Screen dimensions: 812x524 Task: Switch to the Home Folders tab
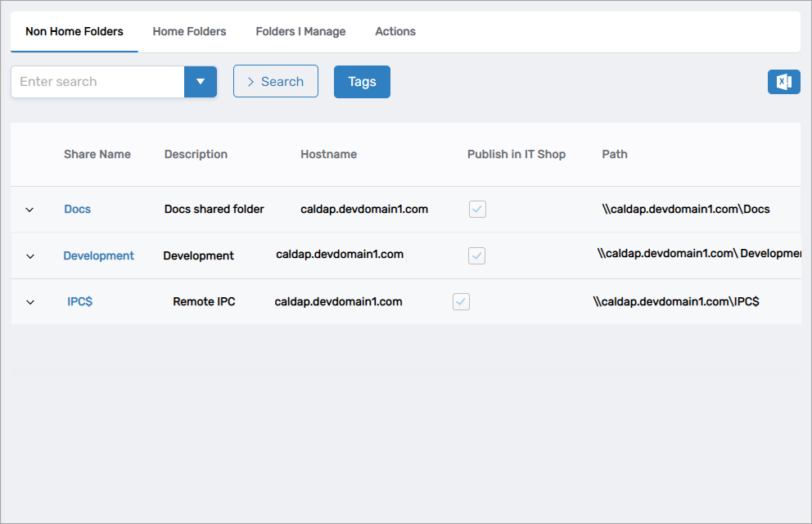click(189, 32)
